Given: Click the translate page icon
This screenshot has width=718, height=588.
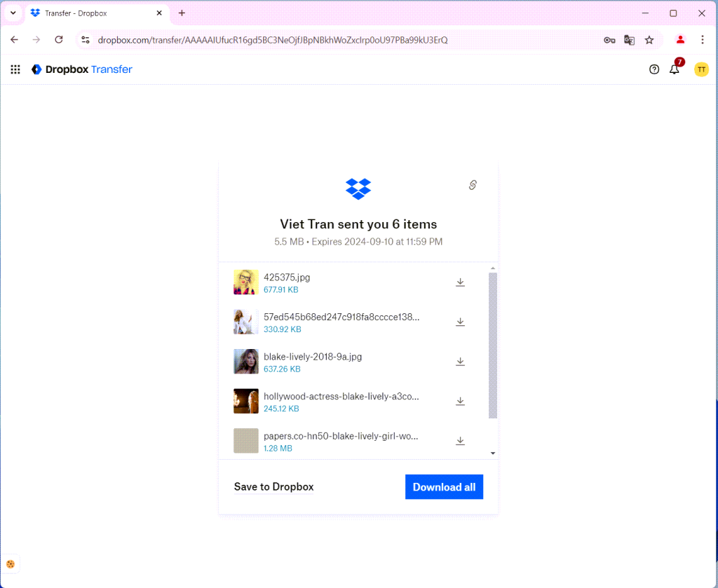Looking at the screenshot, I should click(629, 40).
